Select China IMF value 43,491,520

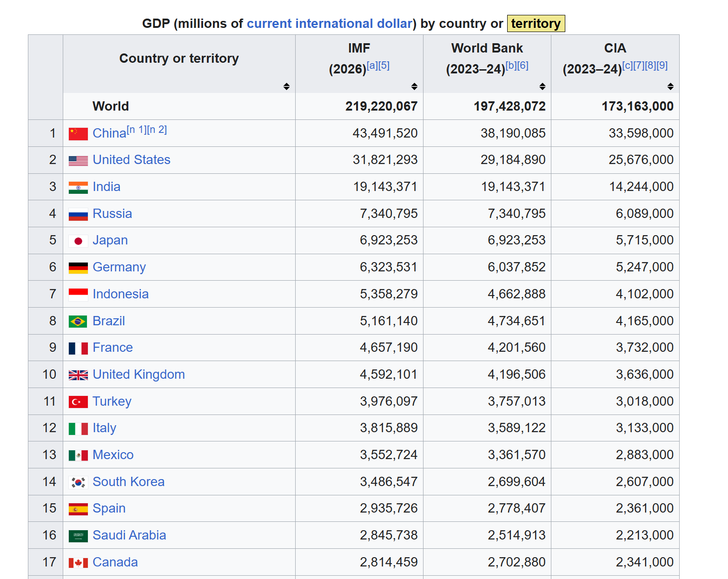[385, 133]
